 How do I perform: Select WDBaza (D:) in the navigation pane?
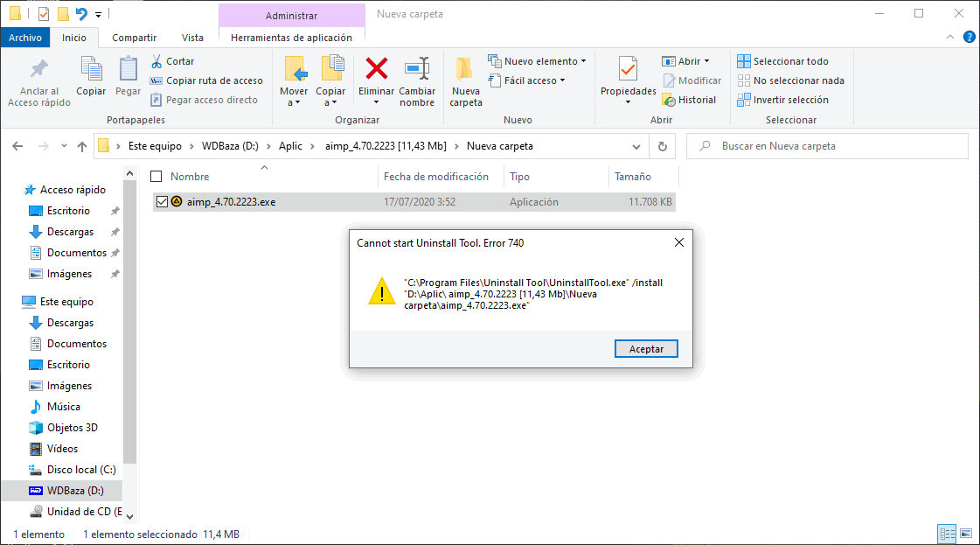75,491
